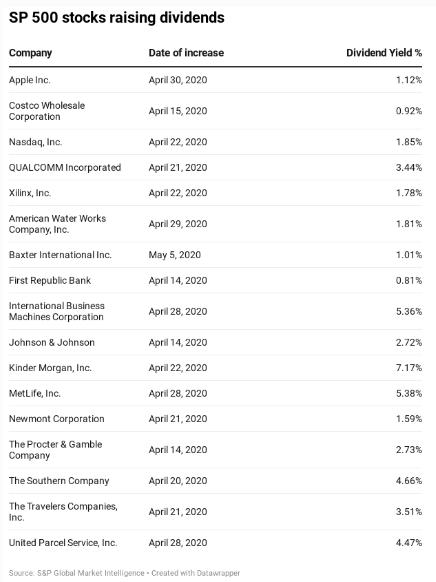Open the Created with Datawrapper link
This screenshot has width=436, height=582.
click(x=196, y=573)
